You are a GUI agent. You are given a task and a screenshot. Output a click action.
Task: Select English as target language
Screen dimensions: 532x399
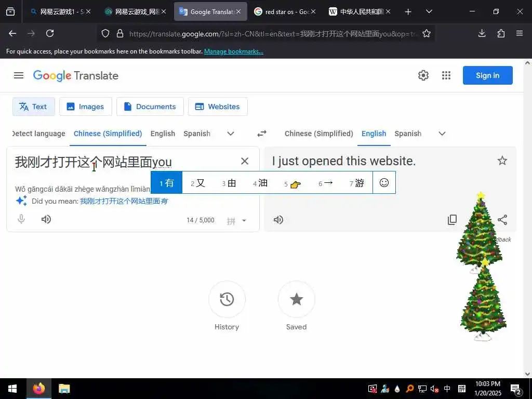tap(374, 134)
